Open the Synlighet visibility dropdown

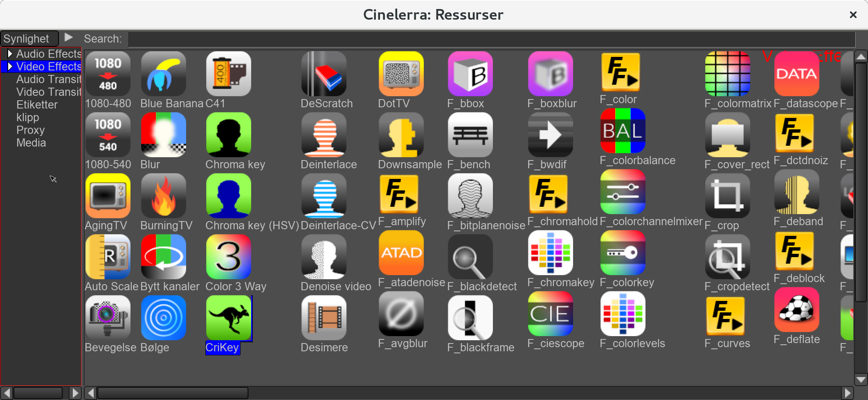29,38
